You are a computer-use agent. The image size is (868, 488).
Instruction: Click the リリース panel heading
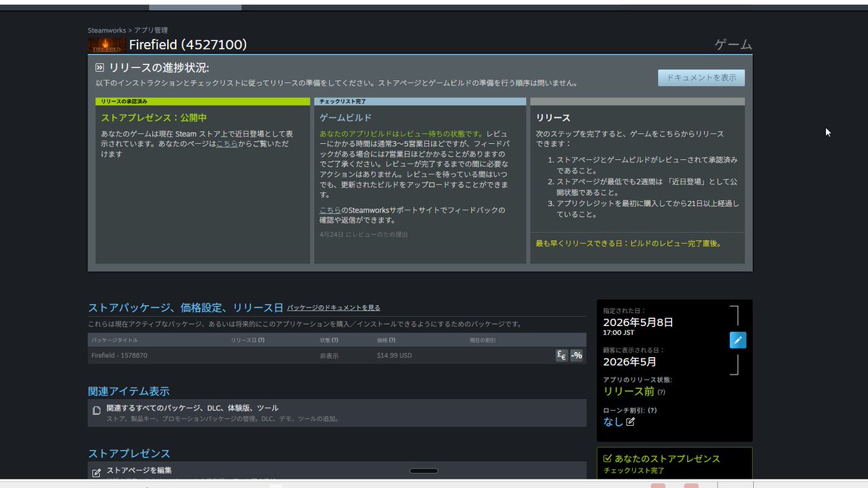click(553, 117)
